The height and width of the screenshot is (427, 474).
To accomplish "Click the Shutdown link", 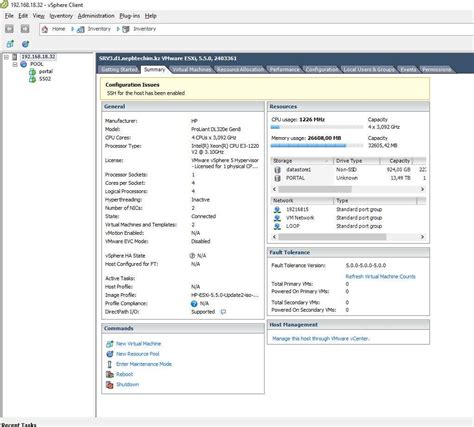I will coord(128,385).
